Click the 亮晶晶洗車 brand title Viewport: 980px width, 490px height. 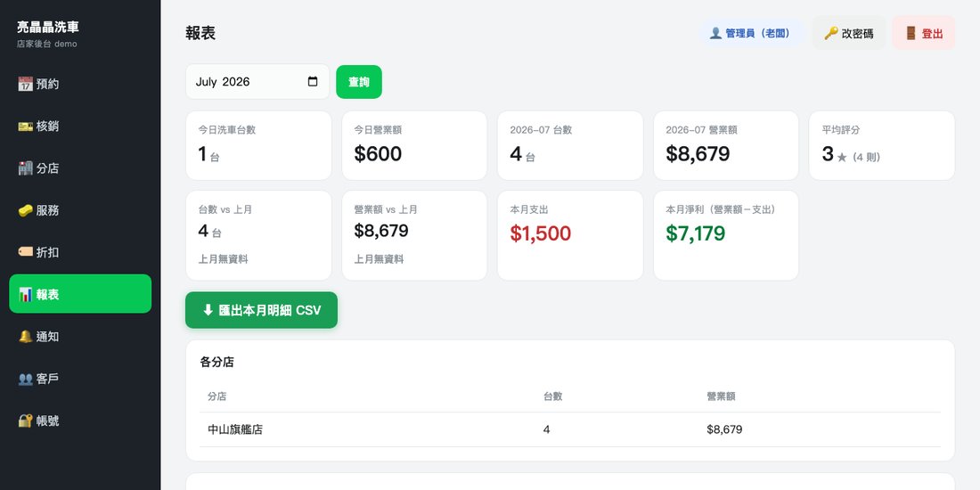click(x=48, y=27)
